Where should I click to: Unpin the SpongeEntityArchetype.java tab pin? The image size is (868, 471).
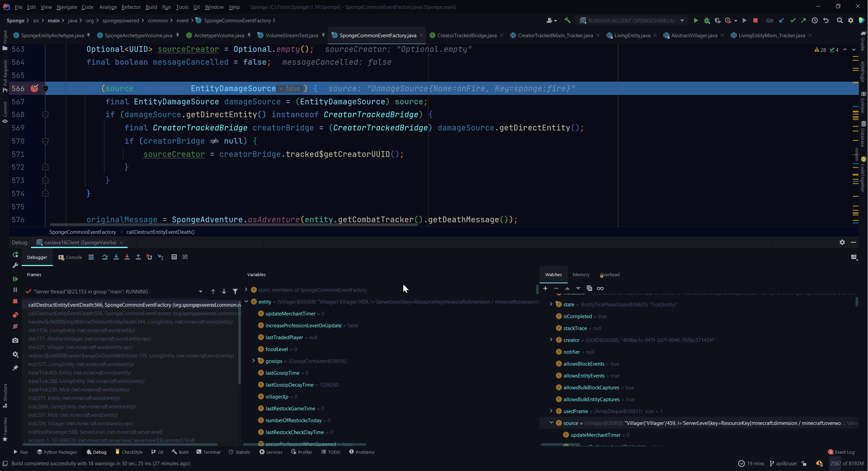[x=88, y=35]
